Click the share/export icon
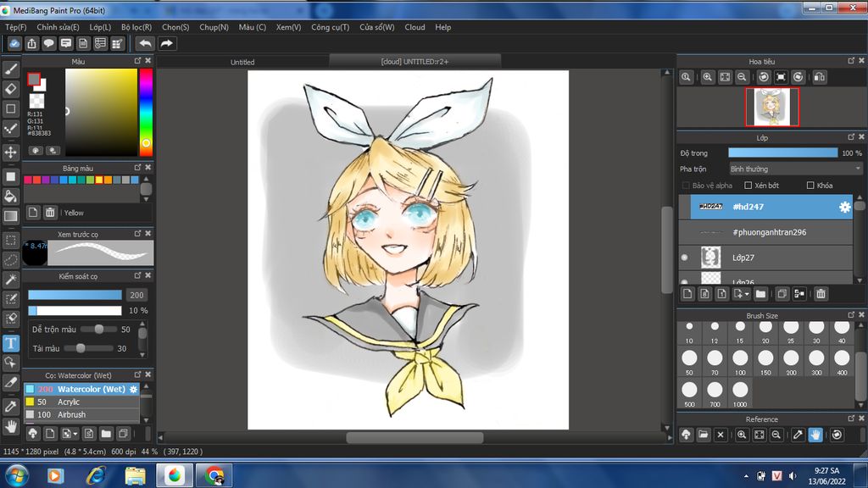This screenshot has height=488, width=868. [31, 43]
